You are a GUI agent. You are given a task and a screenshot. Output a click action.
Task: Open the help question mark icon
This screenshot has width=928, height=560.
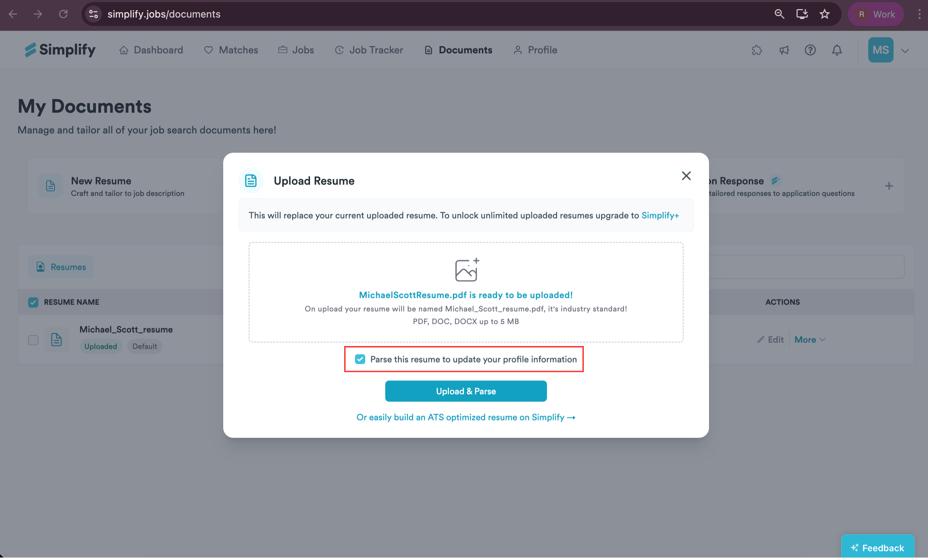(x=810, y=50)
